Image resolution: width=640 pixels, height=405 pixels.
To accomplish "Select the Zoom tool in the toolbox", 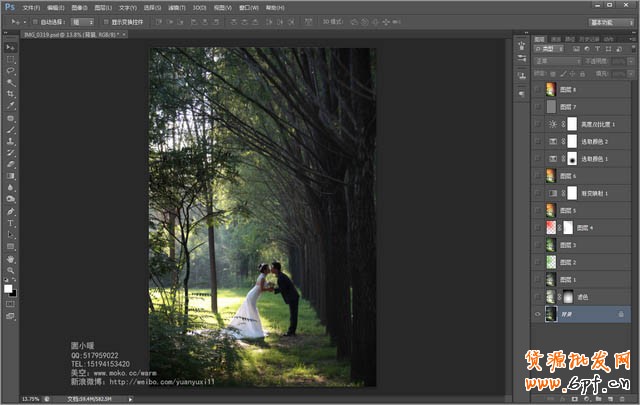I will [x=11, y=270].
